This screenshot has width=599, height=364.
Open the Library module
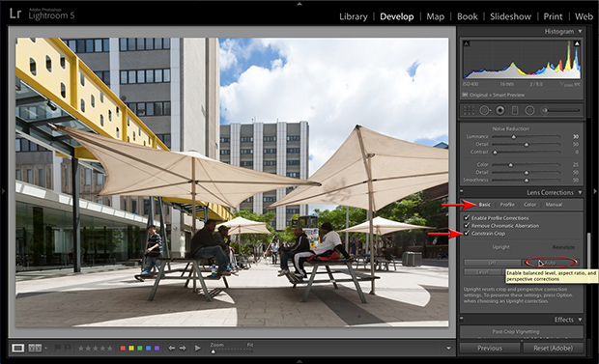coord(354,16)
